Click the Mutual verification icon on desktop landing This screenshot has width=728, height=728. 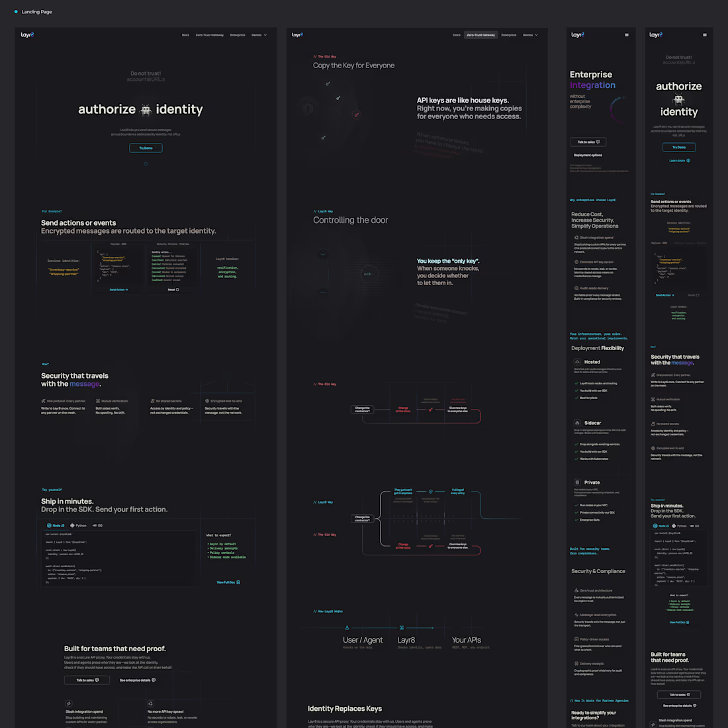coord(98,400)
